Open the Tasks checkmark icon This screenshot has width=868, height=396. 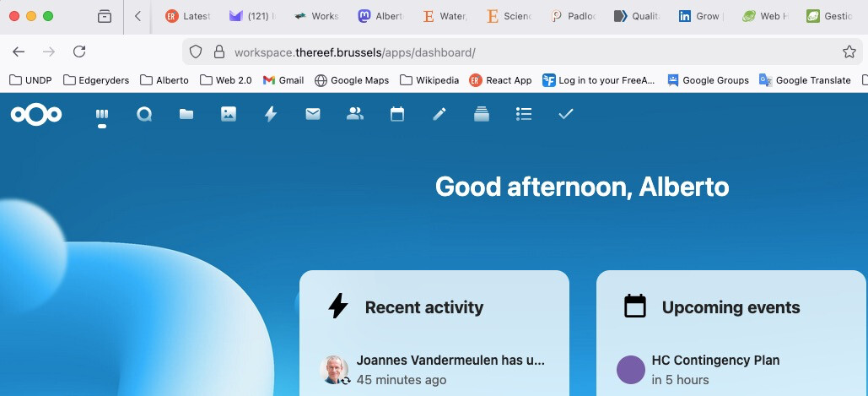(x=566, y=114)
